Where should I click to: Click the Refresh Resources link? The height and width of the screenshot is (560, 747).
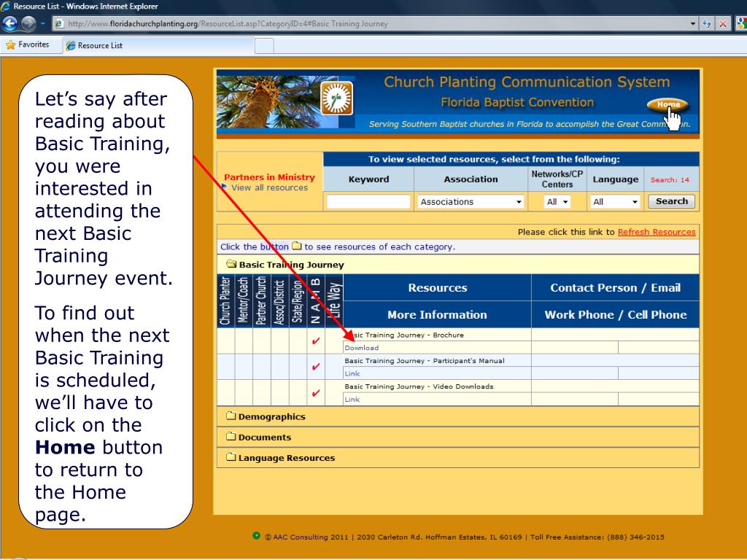[657, 232]
